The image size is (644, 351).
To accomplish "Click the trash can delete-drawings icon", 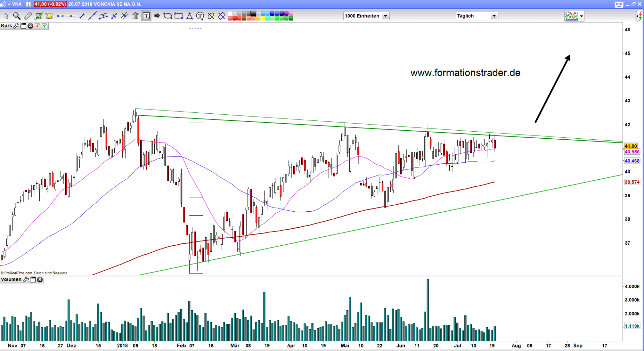I will click(x=135, y=16).
